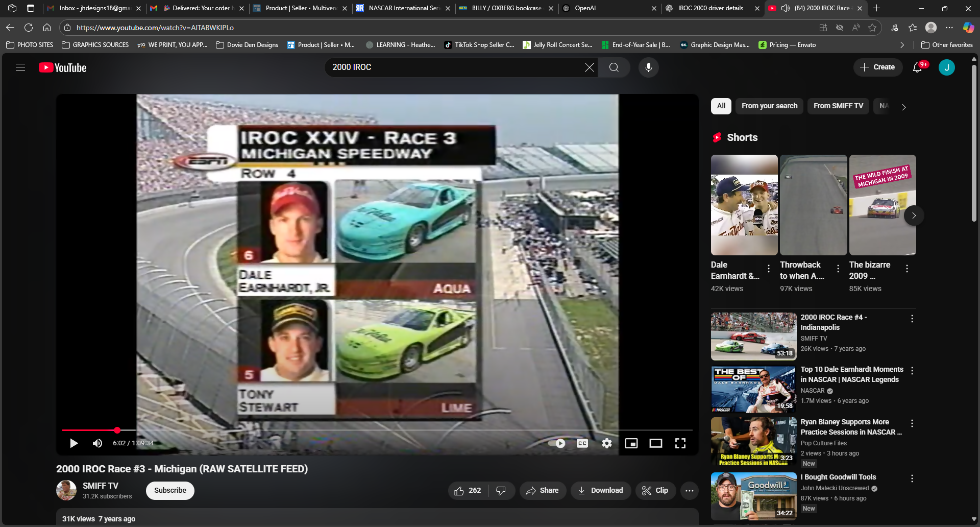
Task: Open options for Ryan Blaney video
Action: point(912,423)
